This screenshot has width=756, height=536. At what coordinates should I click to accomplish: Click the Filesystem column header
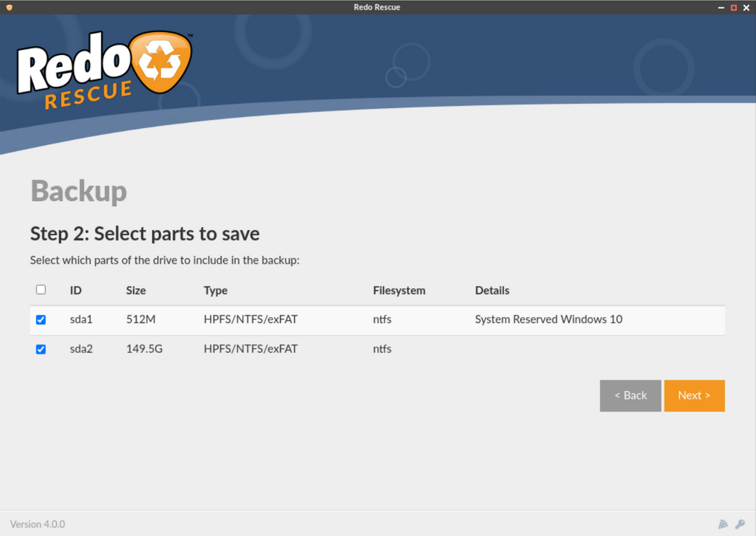[399, 290]
